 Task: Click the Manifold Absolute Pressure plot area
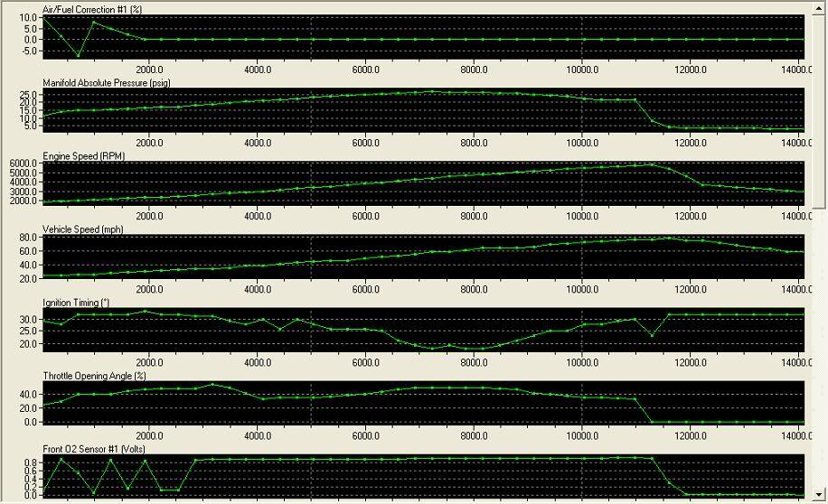(x=424, y=110)
